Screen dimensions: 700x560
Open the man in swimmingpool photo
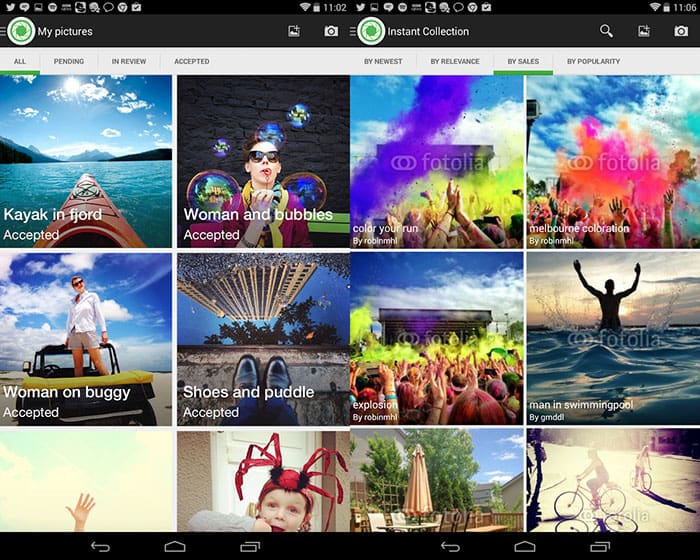(613, 338)
